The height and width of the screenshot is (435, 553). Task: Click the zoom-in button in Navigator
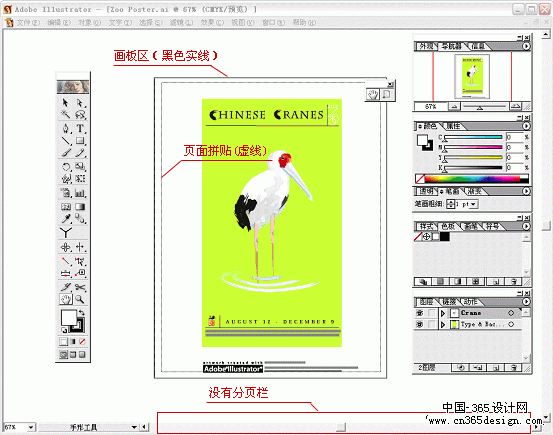tap(515, 106)
